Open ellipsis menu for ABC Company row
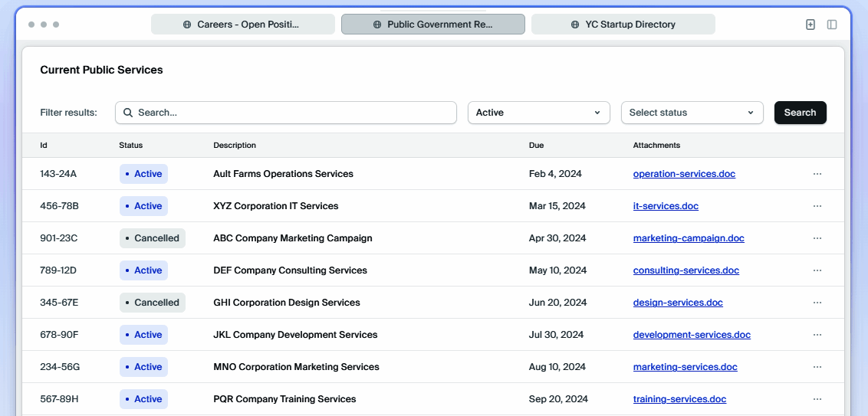868x416 pixels. [817, 238]
